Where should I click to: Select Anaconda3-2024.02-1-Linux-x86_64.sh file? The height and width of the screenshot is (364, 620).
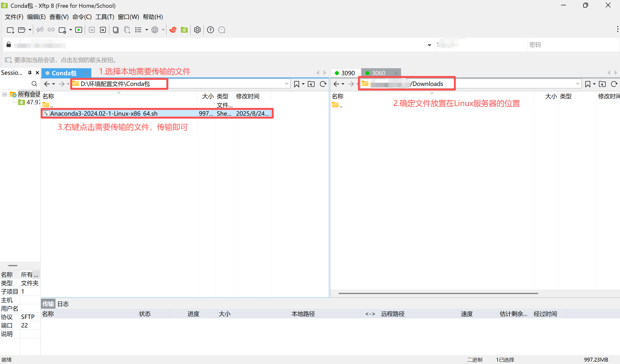pos(104,113)
